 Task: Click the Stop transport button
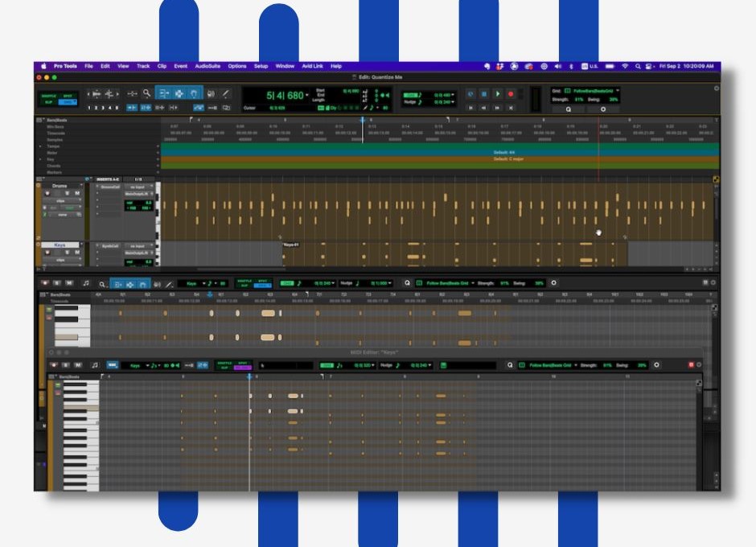pos(484,94)
